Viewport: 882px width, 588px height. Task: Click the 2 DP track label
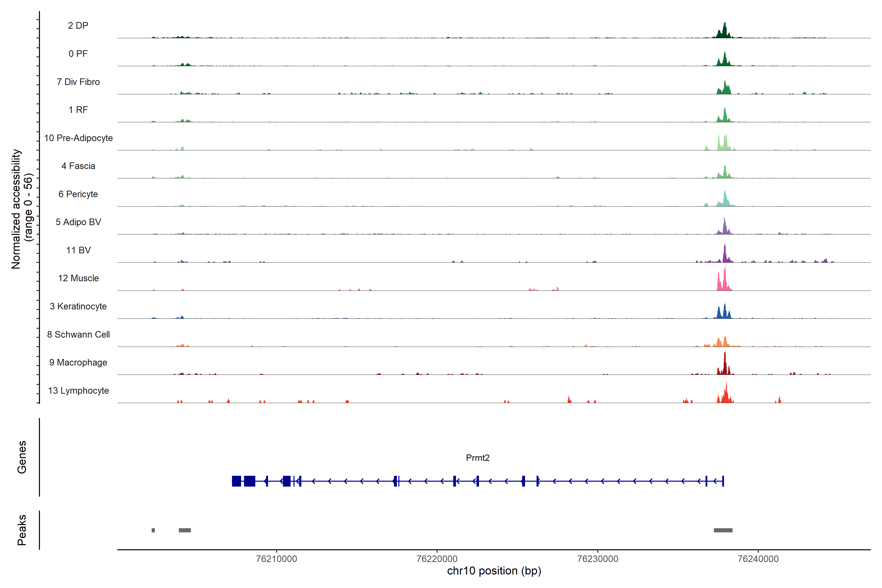[x=78, y=25]
